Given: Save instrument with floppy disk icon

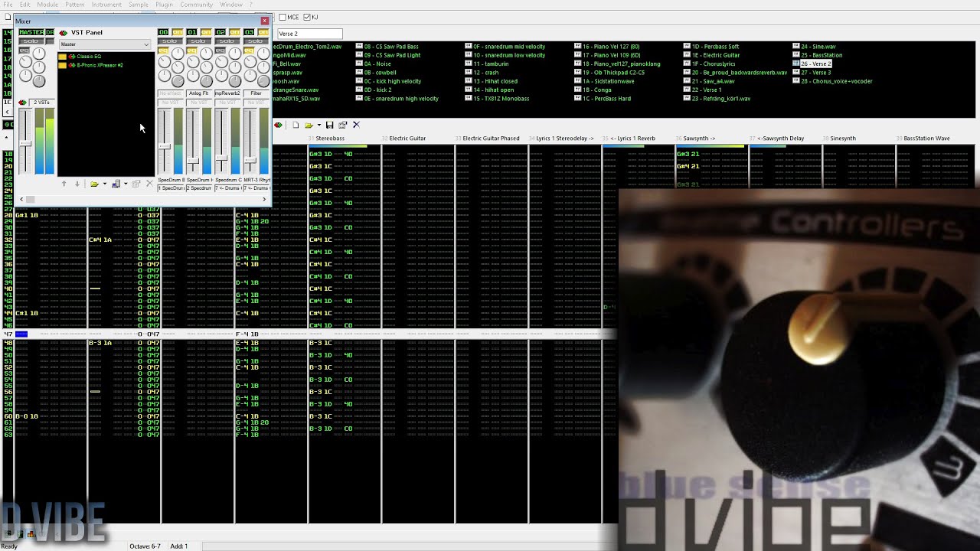Looking at the screenshot, I should (x=329, y=125).
